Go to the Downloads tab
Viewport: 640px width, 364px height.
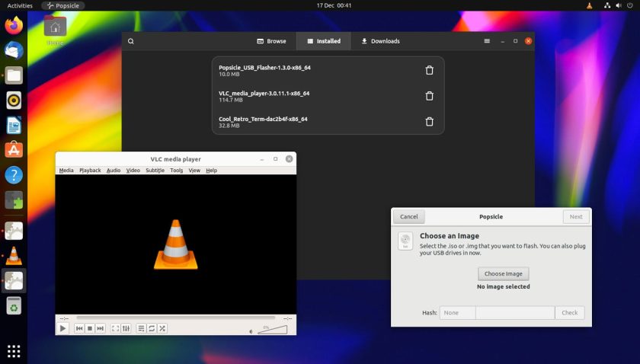pos(380,41)
